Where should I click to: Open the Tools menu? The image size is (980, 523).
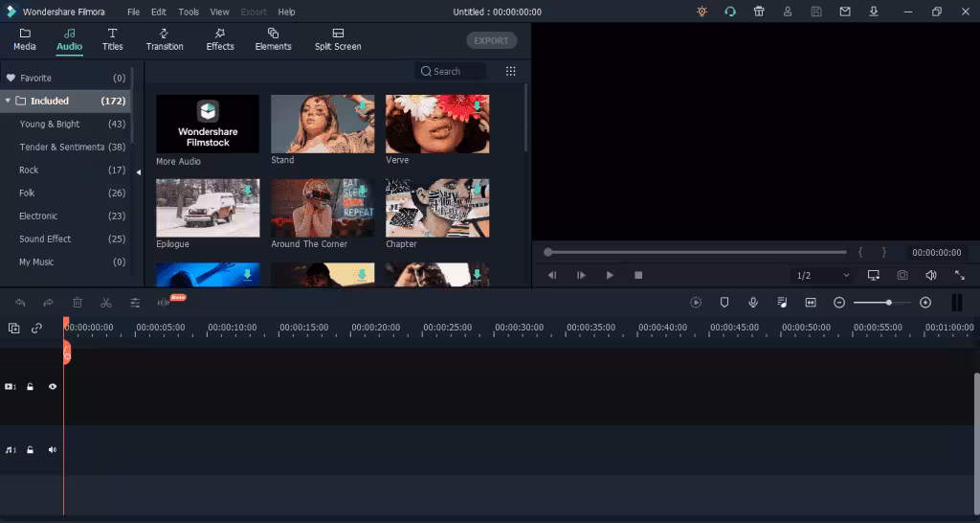pyautogui.click(x=189, y=11)
